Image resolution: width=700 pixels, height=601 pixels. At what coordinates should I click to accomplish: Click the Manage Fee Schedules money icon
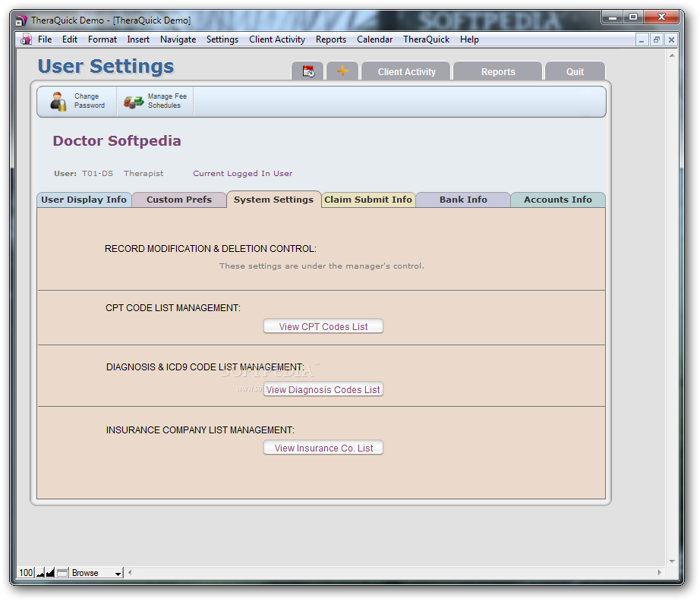click(133, 102)
